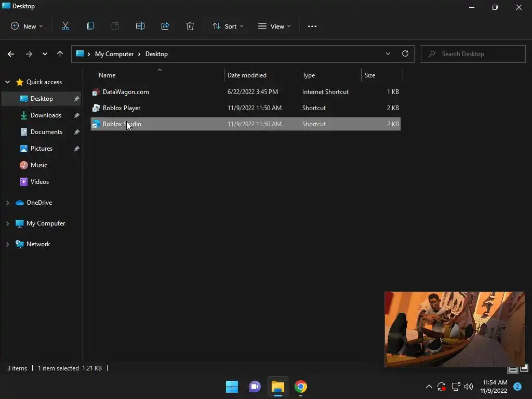532x399 pixels.
Task: Select the Roblox Player file name
Action: (122, 108)
